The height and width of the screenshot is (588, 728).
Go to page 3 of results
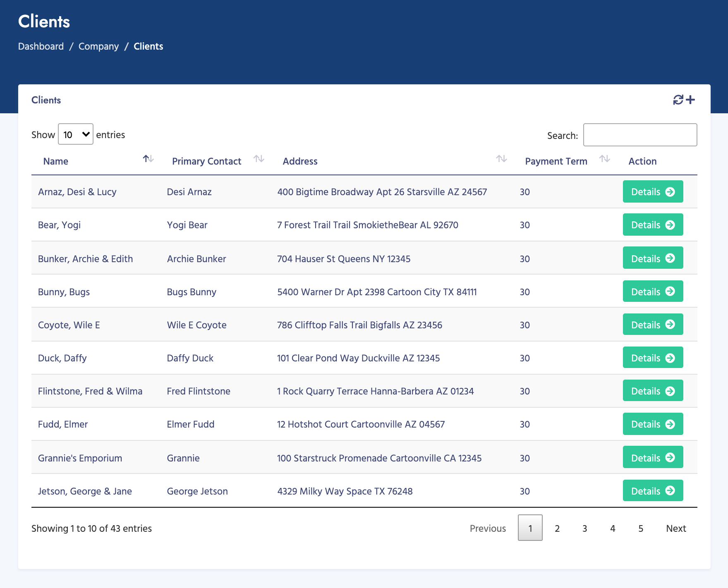tap(585, 528)
